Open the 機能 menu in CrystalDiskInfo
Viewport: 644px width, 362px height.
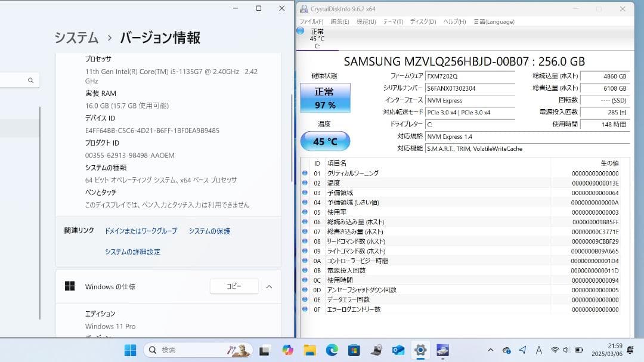tap(367, 21)
